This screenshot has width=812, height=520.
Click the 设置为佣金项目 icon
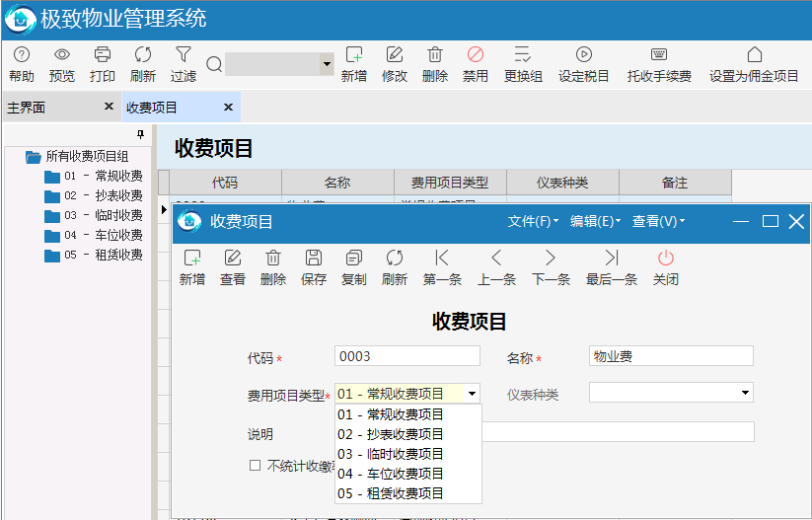[x=755, y=54]
